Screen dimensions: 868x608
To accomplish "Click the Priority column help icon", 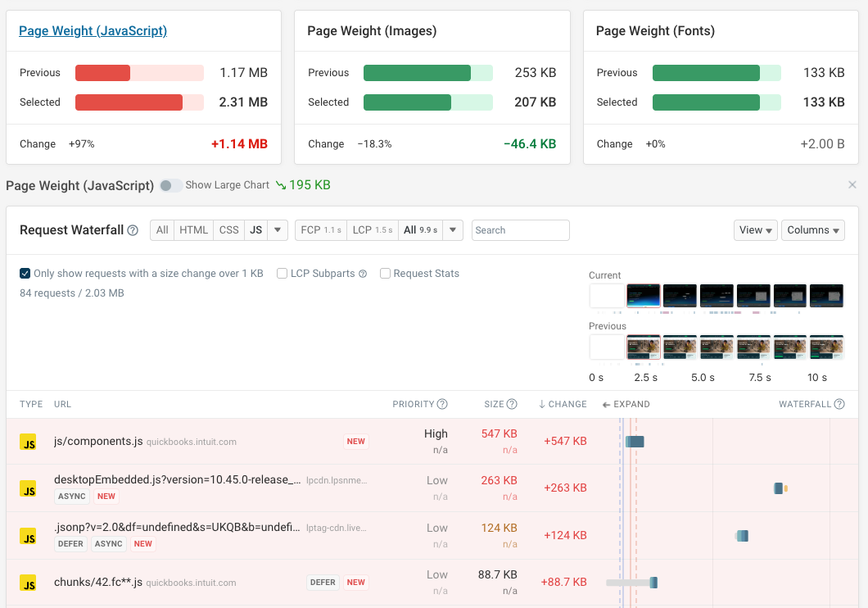I will point(443,404).
